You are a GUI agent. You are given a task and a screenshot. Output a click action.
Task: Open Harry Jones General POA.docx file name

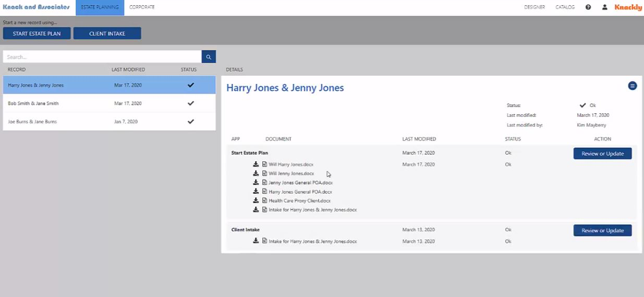click(300, 192)
